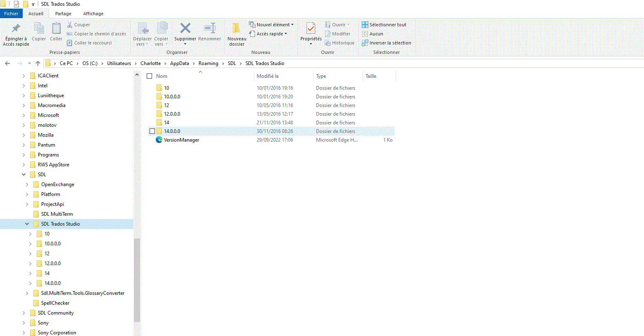This screenshot has height=336, width=644.
Task: Open the Nouvel élément dropdown
Action: click(x=271, y=24)
